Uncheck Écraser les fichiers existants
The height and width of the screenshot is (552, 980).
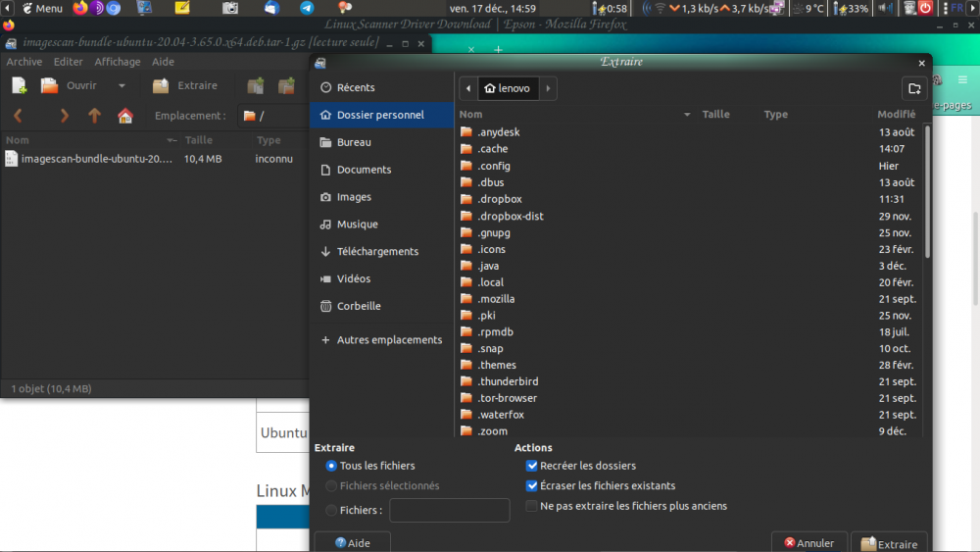pos(532,485)
